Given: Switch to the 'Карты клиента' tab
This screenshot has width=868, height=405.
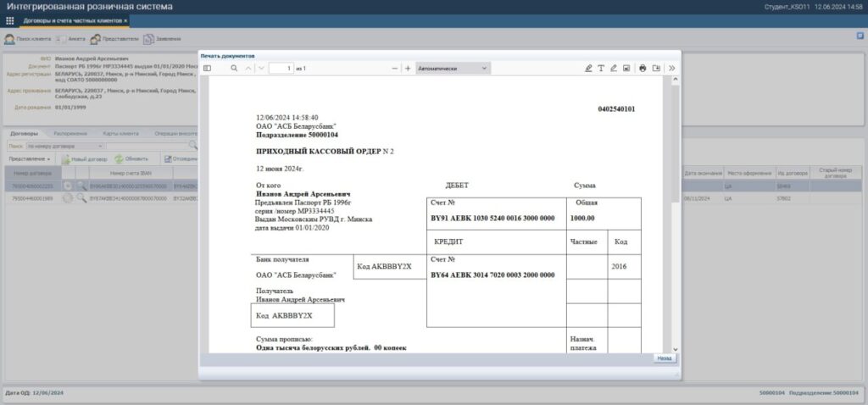Looking at the screenshot, I should tap(119, 133).
